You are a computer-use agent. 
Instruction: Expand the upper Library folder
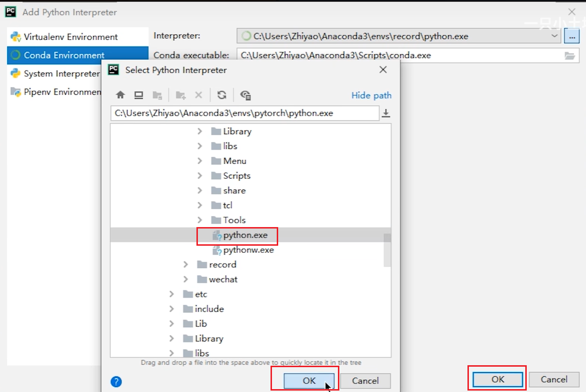point(200,131)
